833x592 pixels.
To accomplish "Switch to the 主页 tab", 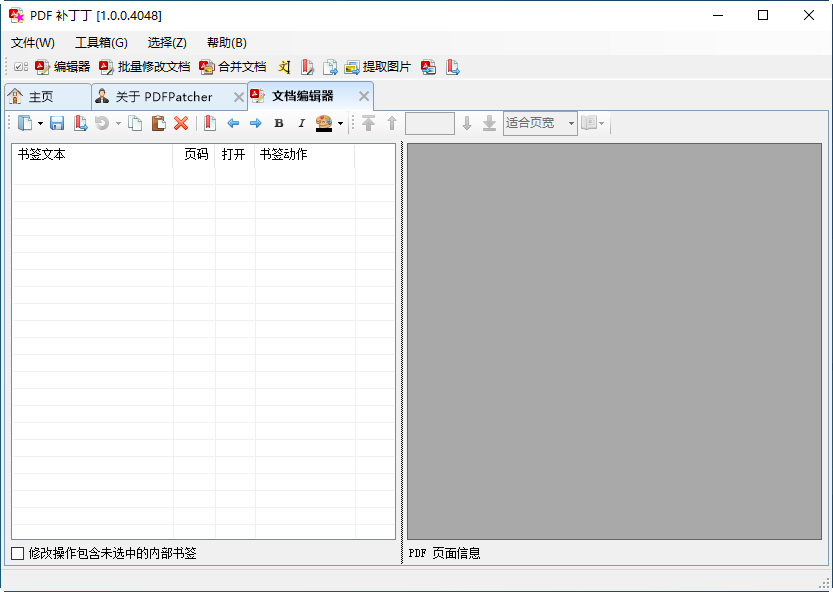I will point(48,97).
